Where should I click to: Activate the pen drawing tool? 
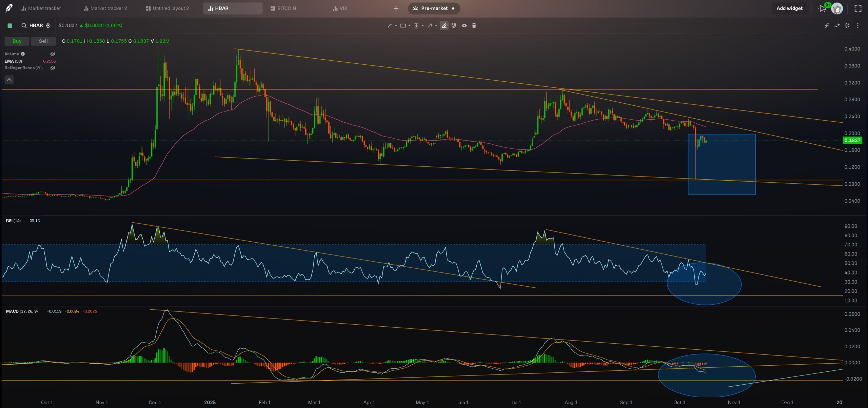445,25
